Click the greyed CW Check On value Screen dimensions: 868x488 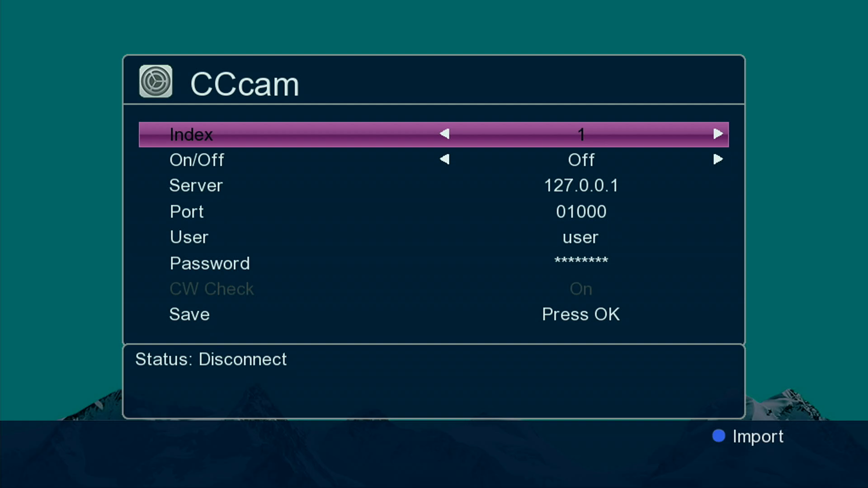pyautogui.click(x=581, y=289)
